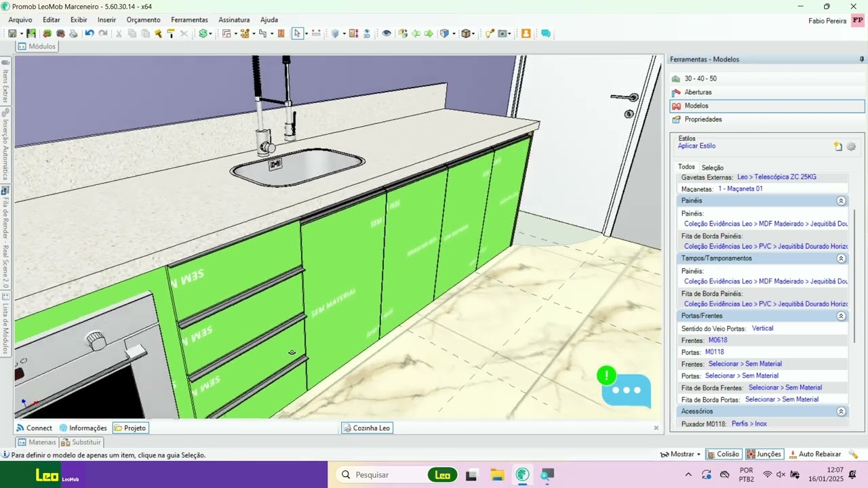Viewport: 868px width, 488px height.
Task: Click the orange user profile icon
Action: pyautogui.click(x=526, y=33)
